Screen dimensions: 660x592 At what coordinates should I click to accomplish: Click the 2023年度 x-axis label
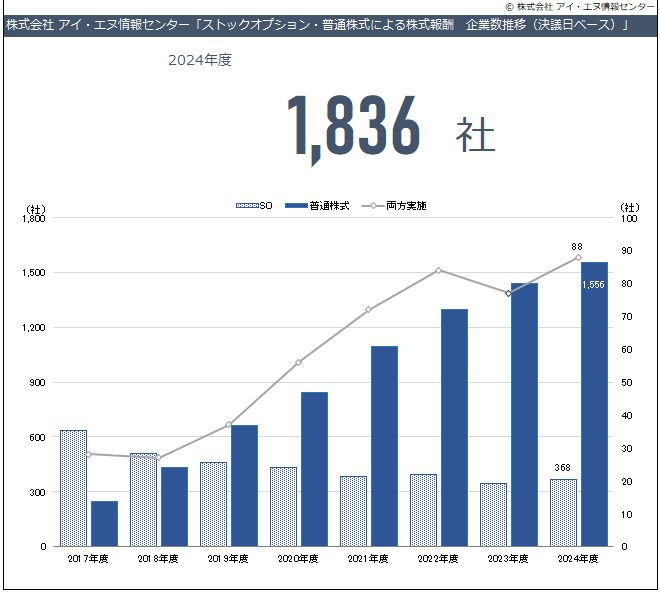click(x=508, y=559)
